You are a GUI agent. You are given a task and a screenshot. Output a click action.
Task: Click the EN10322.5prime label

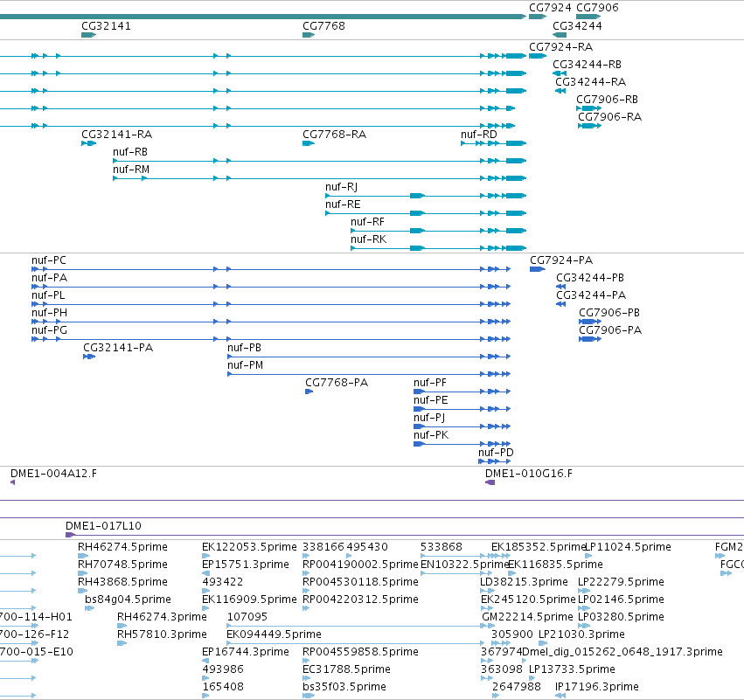[465, 565]
